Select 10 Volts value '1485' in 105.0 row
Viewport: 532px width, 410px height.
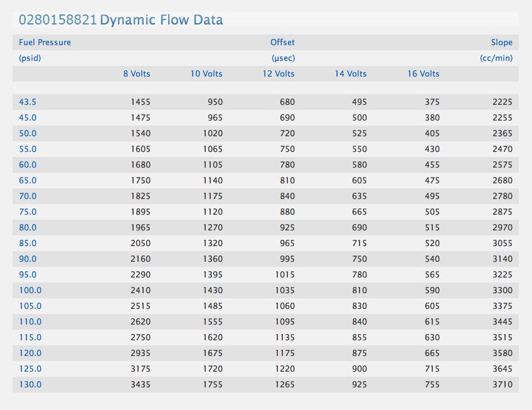(x=213, y=306)
